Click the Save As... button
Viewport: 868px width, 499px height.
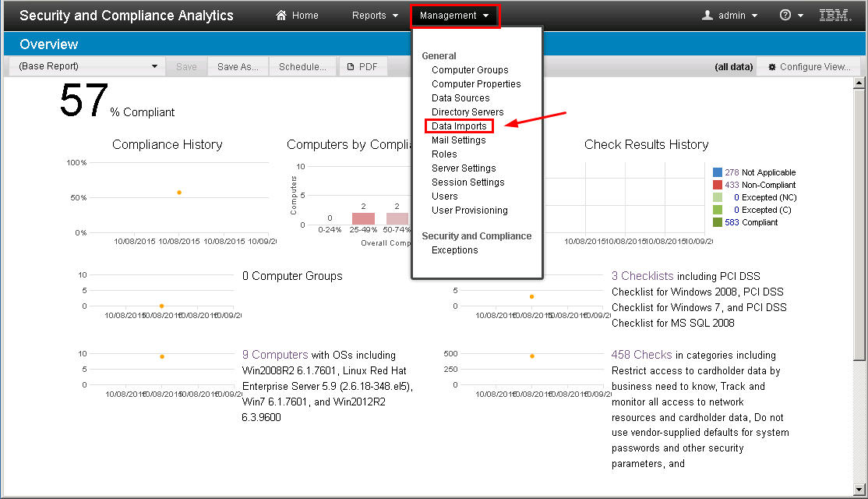tap(238, 66)
